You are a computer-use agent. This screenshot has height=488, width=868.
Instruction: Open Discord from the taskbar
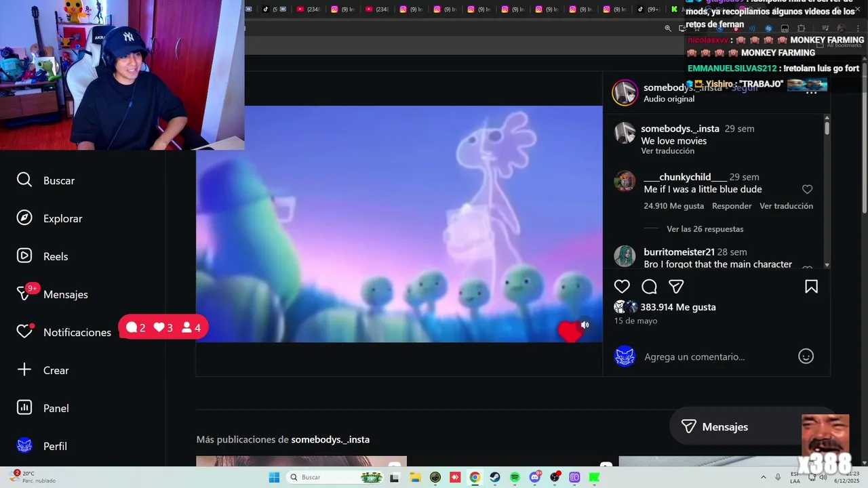[535, 477]
